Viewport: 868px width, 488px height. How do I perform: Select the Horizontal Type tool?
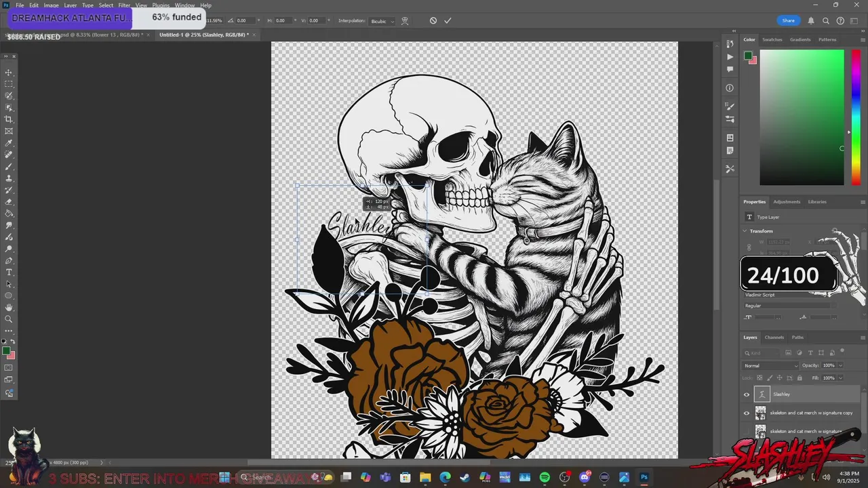(x=9, y=272)
